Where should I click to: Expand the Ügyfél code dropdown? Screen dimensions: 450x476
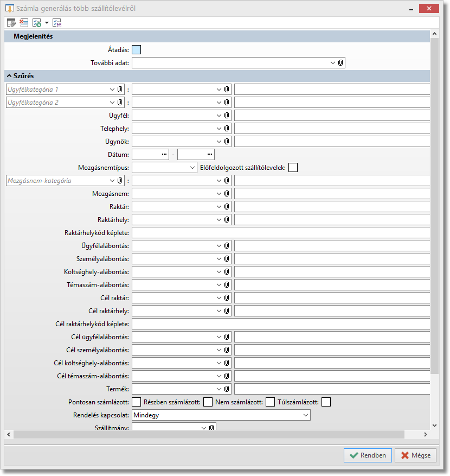coord(219,116)
